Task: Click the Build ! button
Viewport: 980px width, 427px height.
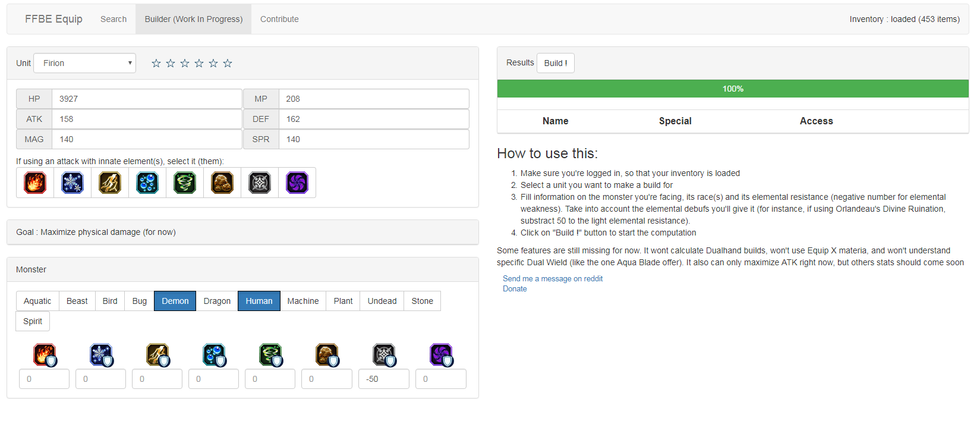Action: [x=556, y=63]
